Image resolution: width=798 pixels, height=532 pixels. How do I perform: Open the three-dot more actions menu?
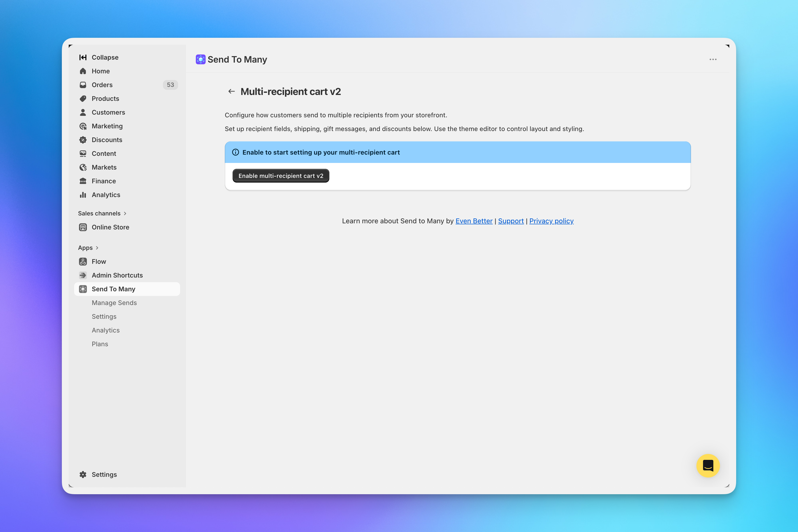click(713, 59)
